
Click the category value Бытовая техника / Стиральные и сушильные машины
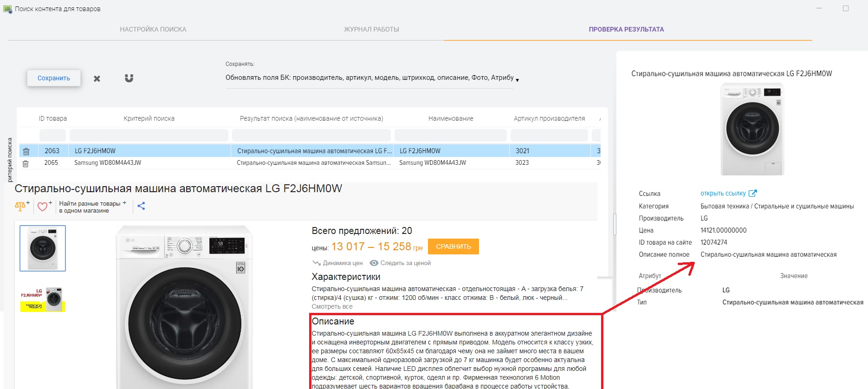[777, 206]
